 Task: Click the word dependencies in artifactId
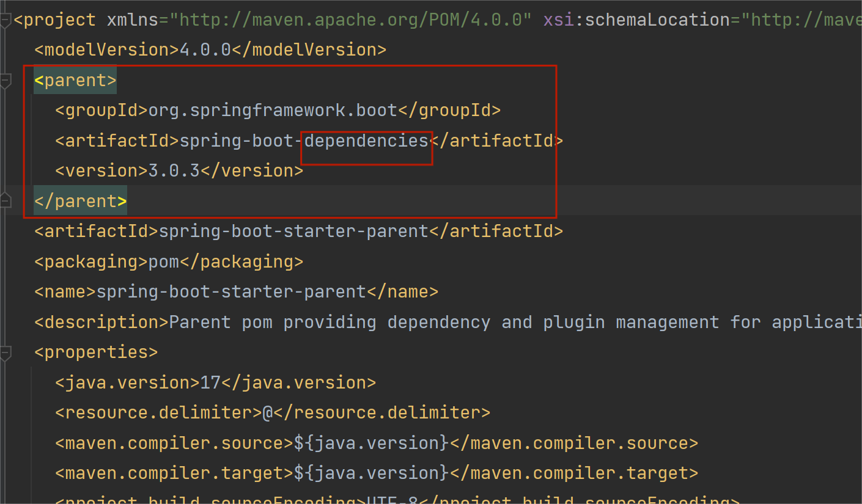366,141
